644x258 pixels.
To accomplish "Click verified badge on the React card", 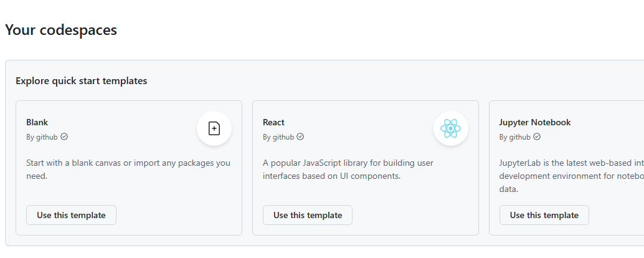I will [x=300, y=137].
